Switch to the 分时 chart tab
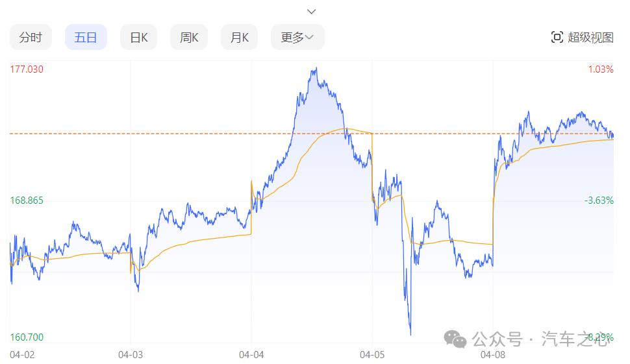The image size is (630, 364). [31, 38]
